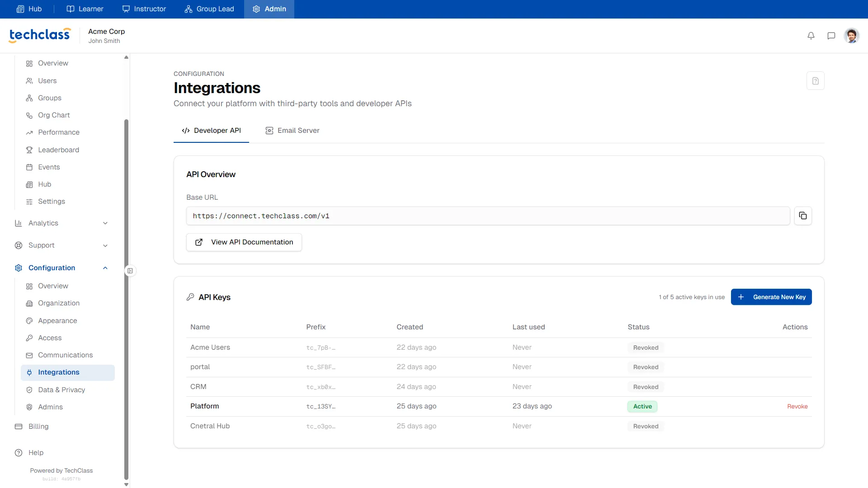The height and width of the screenshot is (488, 868).
Task: Click the Events calendar icon
Action: [x=29, y=167]
